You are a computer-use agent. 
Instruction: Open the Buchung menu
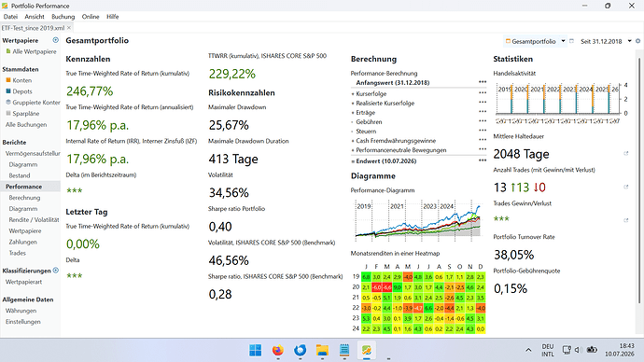(x=63, y=17)
